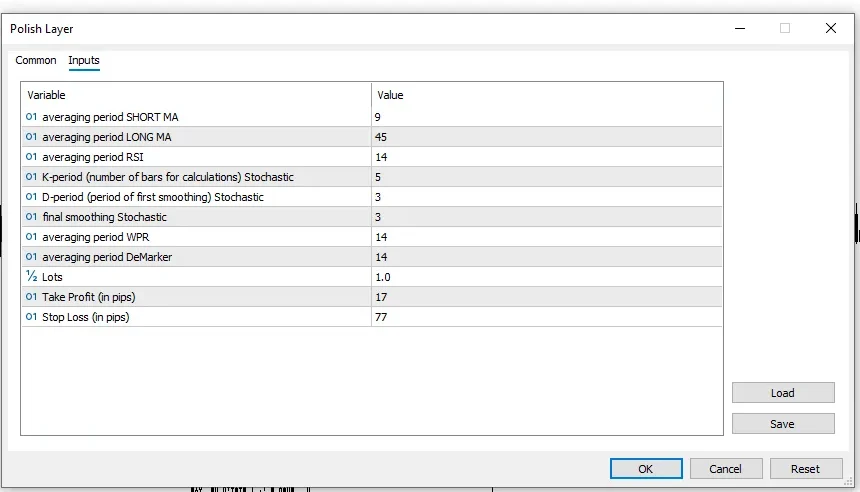Select the 'Take Profit (in pips)' label
This screenshot has width=860, height=492.
pyautogui.click(x=88, y=297)
